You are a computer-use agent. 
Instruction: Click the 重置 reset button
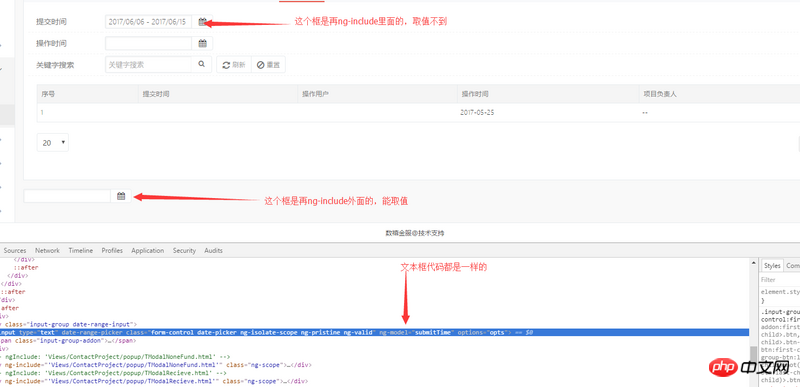(268, 65)
